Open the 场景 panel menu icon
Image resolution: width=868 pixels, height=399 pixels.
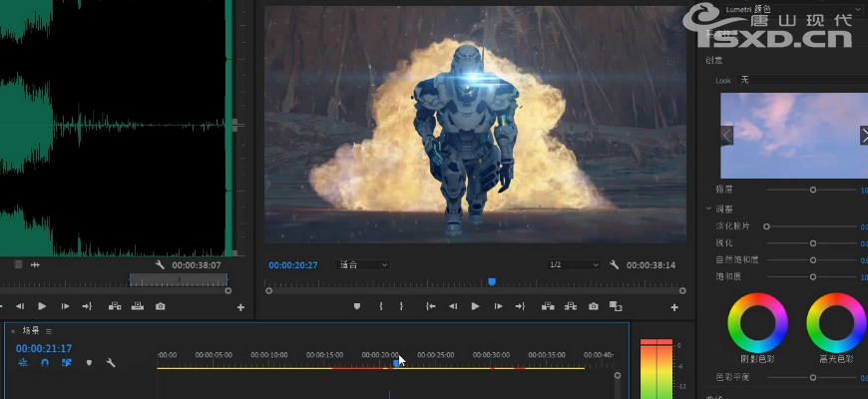point(49,331)
